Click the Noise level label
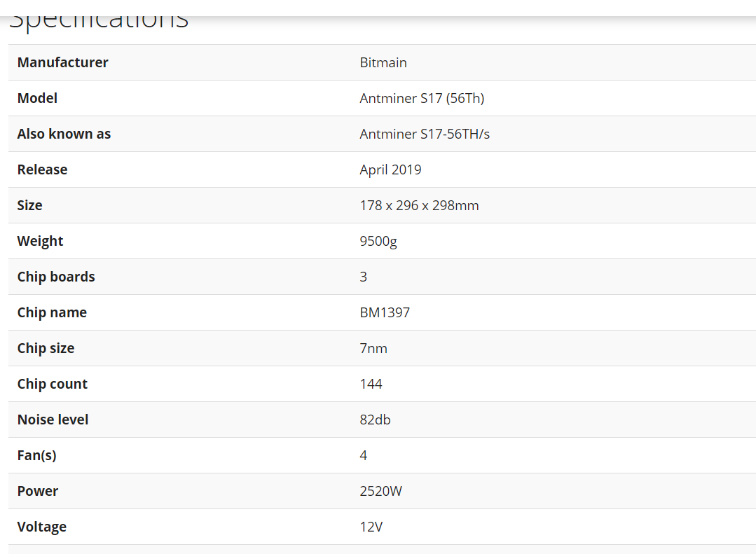Viewport: 756px width, 554px height. [53, 420]
